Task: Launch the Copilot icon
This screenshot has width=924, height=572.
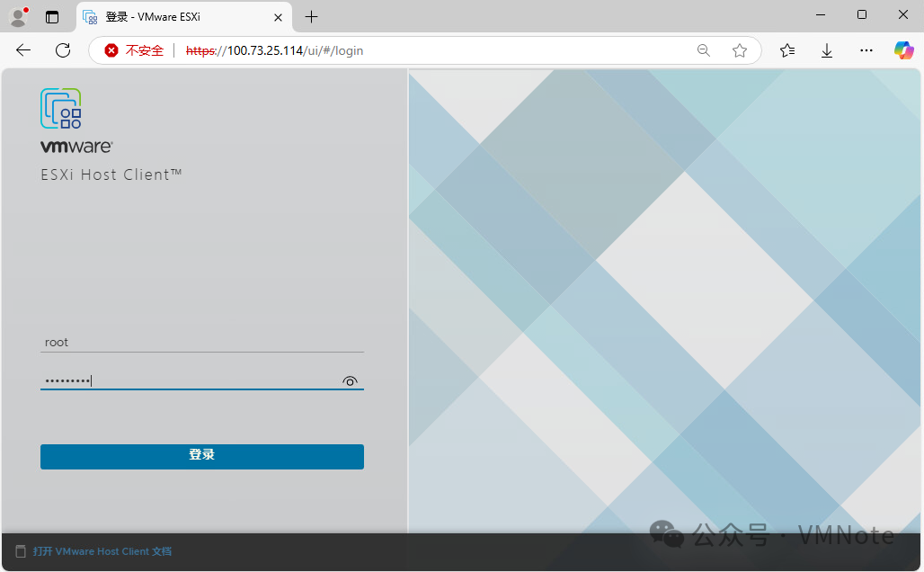Action: [904, 50]
